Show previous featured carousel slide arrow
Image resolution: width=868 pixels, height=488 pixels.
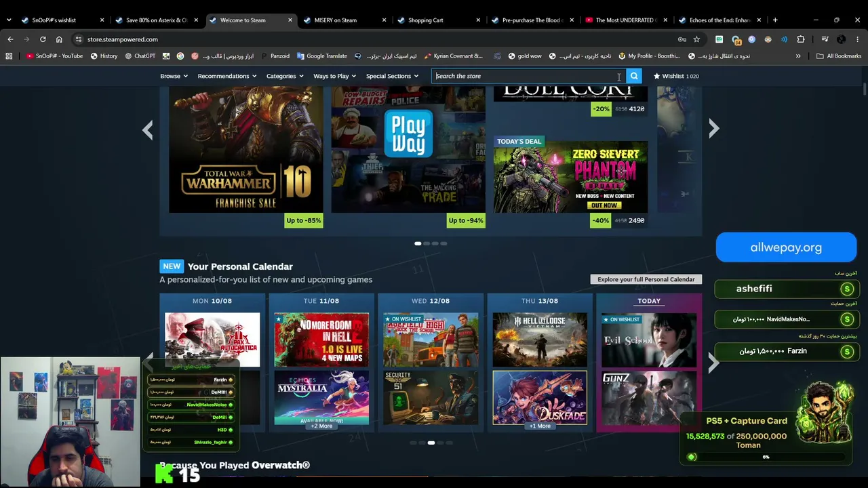click(x=147, y=129)
